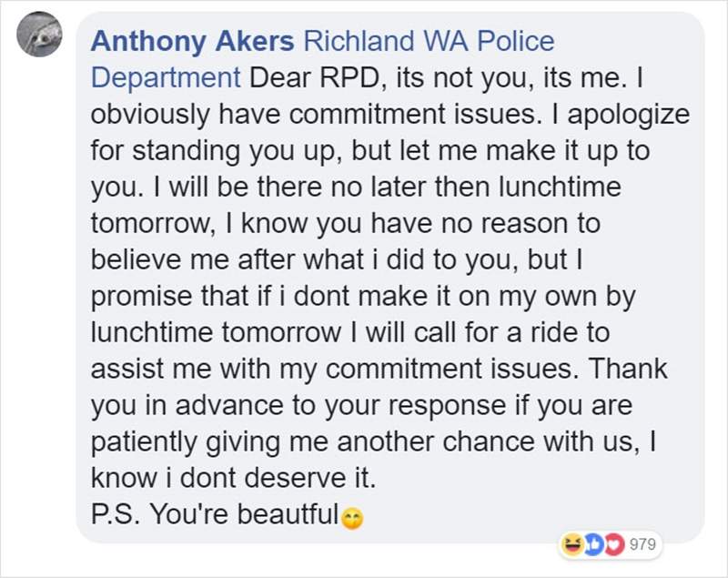Open the commenter's profile picture
The image size is (728, 578).
coord(41,37)
